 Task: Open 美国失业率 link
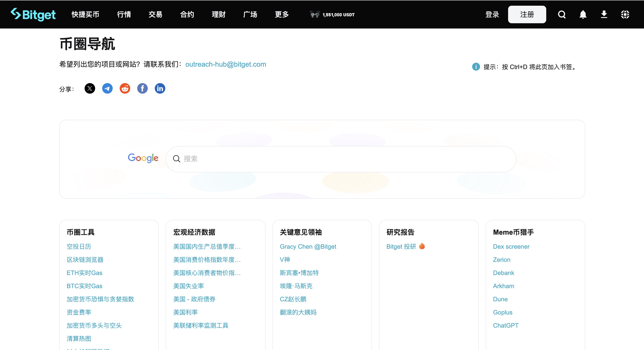(189, 286)
